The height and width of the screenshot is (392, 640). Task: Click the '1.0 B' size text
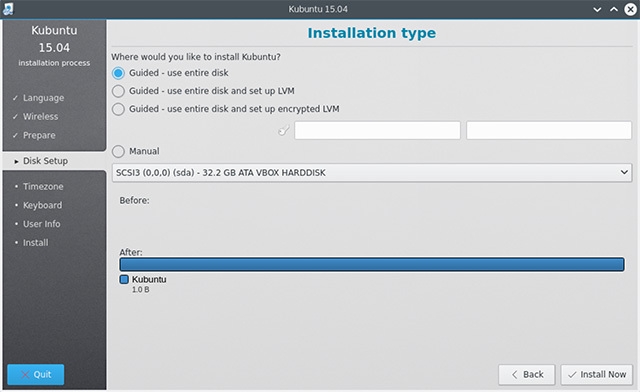[140, 290]
